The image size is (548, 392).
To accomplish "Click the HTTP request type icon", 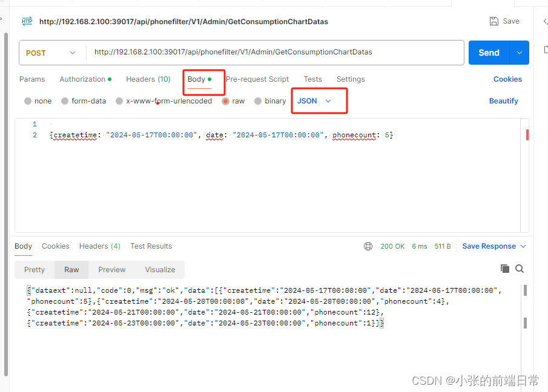I will pyautogui.click(x=27, y=21).
